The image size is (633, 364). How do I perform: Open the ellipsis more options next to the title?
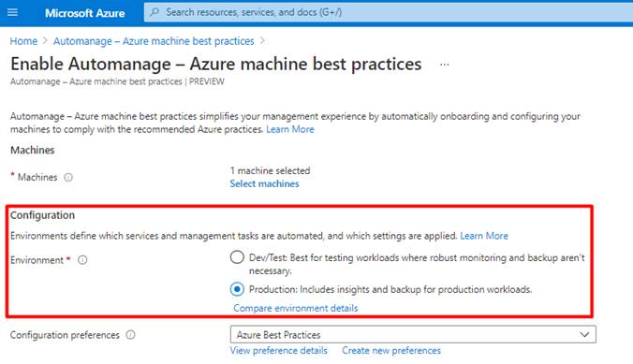tap(445, 65)
